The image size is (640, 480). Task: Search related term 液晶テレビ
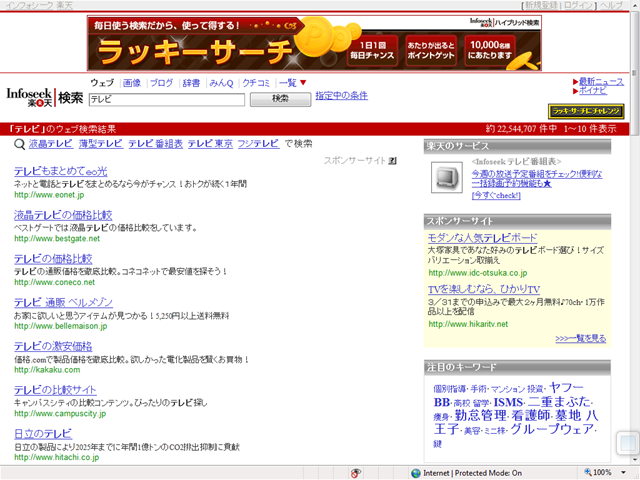pyautogui.click(x=51, y=144)
